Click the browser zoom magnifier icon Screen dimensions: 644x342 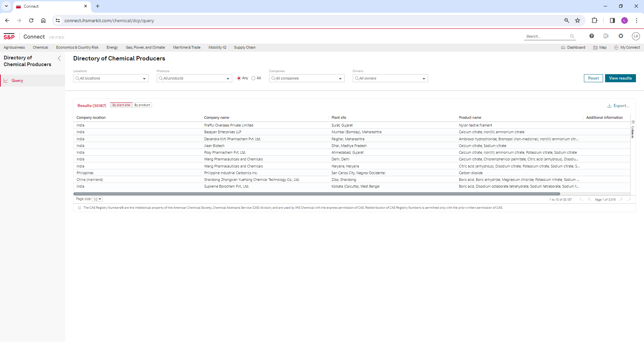567,20
